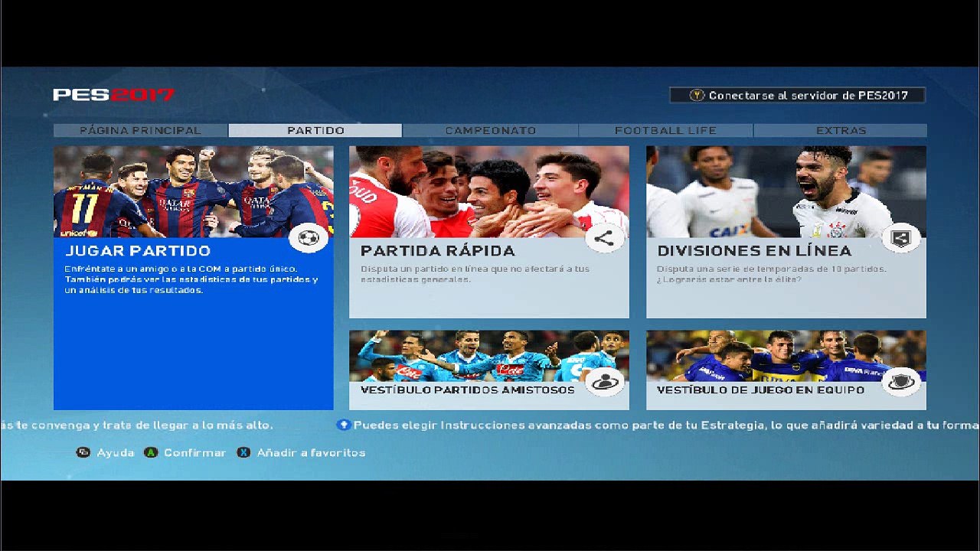
Task: Click the Arsenal players image on Partida Rápida
Action: pyautogui.click(x=489, y=191)
